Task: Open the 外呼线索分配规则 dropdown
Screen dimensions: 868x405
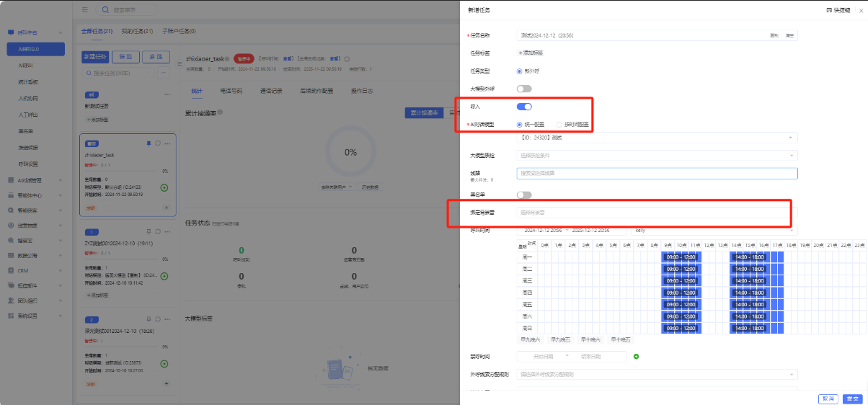Action: pyautogui.click(x=657, y=375)
